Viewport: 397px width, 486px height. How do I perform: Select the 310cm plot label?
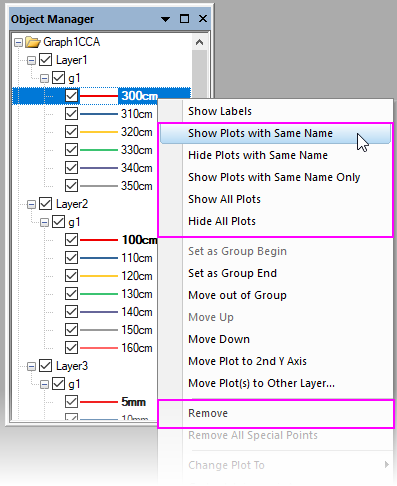[x=137, y=114]
